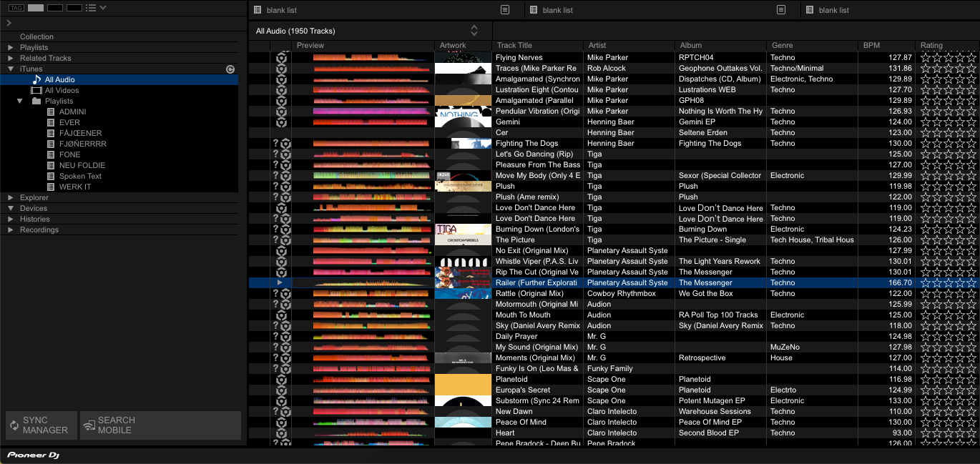Rate Flying Nerves by clicking its first star
The height and width of the screenshot is (464, 980).
pos(926,57)
